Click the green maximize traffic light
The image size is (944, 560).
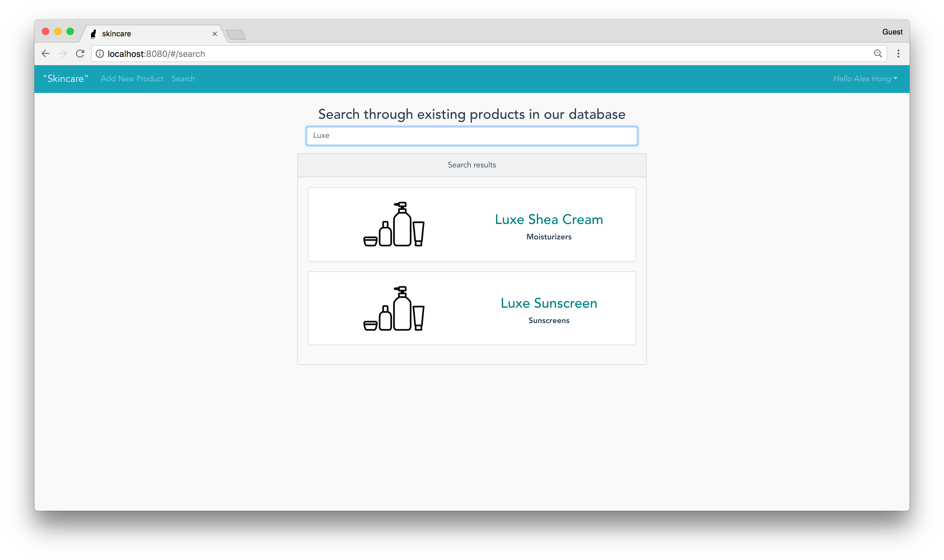(x=70, y=31)
